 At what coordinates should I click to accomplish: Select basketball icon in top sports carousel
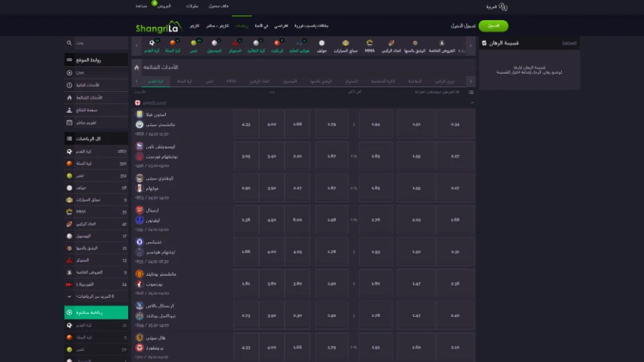point(173,43)
